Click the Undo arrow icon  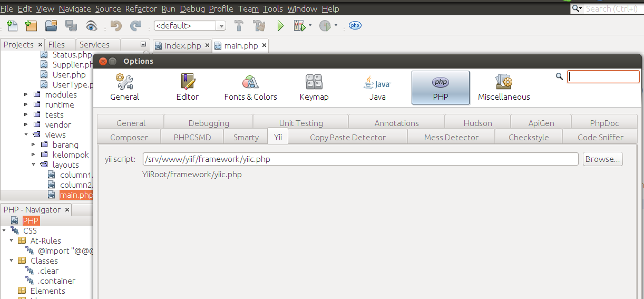(x=116, y=25)
